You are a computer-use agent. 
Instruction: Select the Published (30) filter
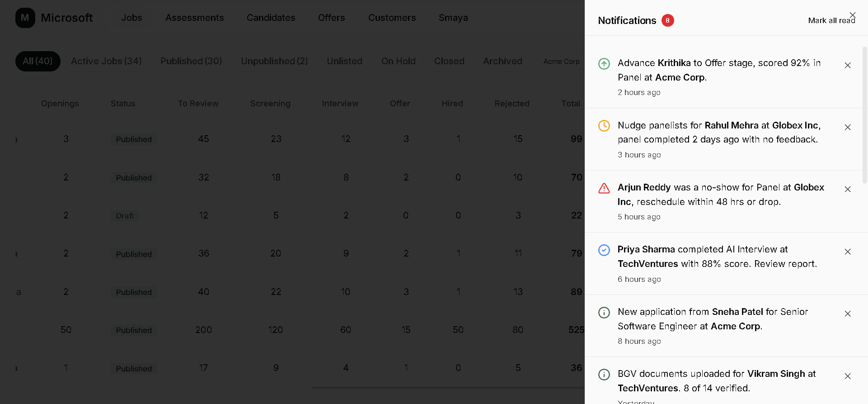(191, 61)
